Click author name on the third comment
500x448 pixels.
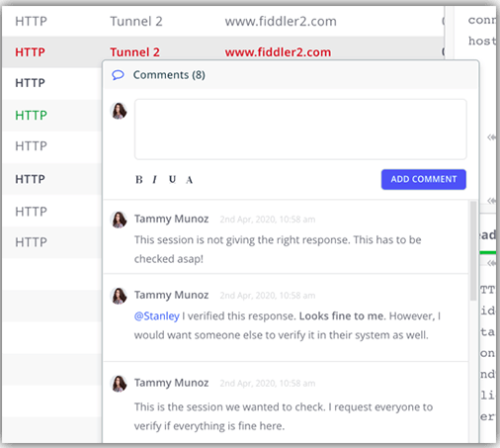click(x=171, y=383)
